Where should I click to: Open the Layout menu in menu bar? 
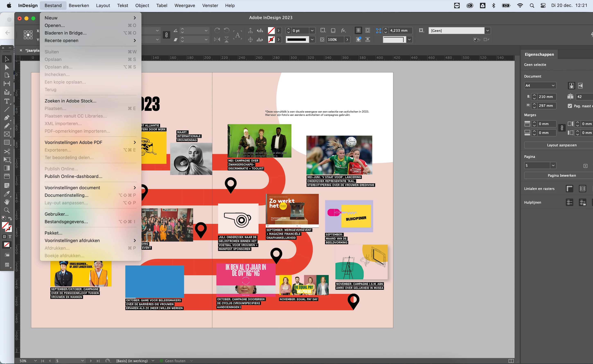point(103,5)
